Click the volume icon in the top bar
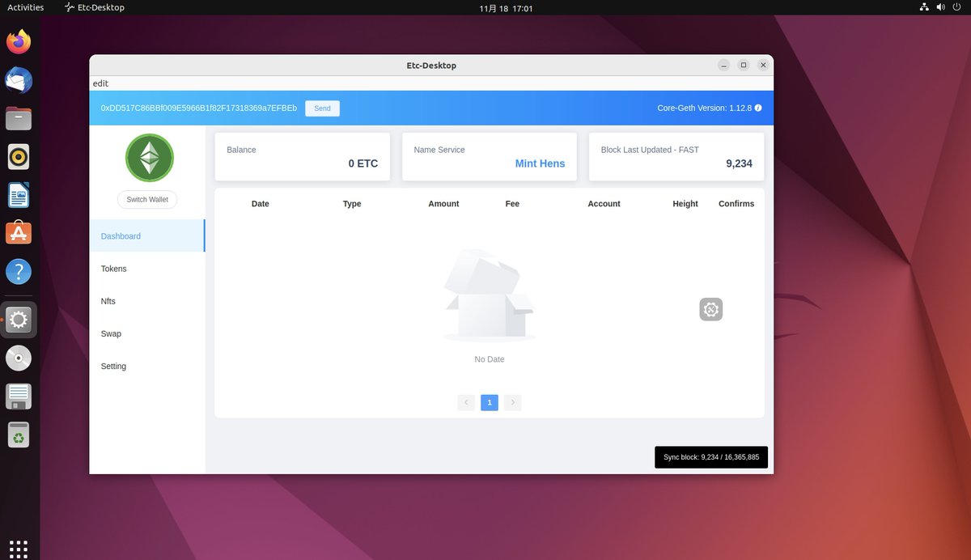Viewport: 971px width, 560px height. 941,7
